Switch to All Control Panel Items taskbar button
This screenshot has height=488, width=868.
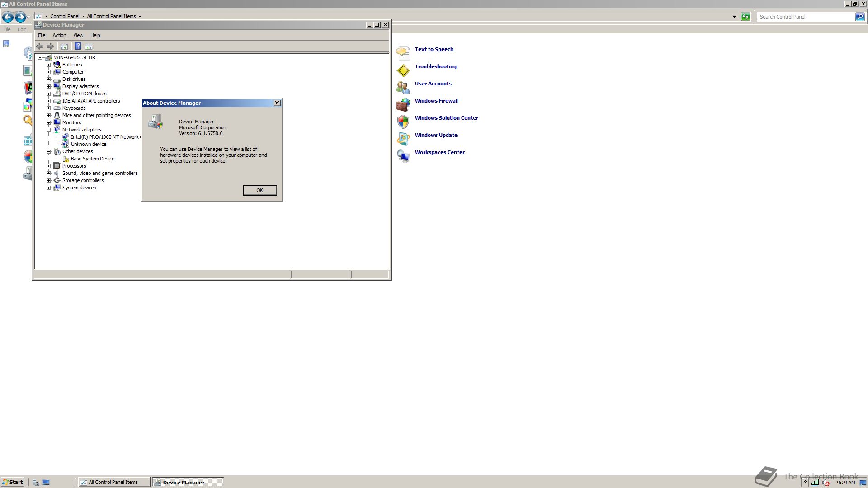[x=114, y=482]
